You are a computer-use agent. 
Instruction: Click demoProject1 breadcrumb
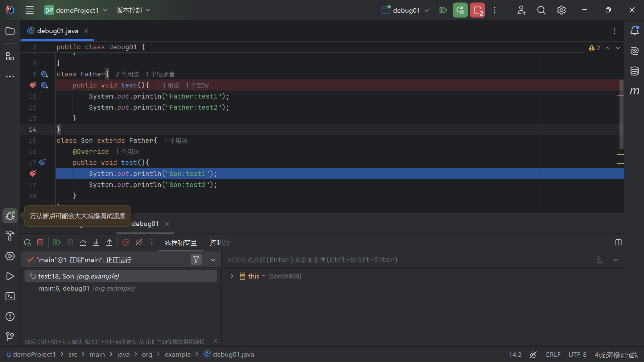click(x=31, y=354)
